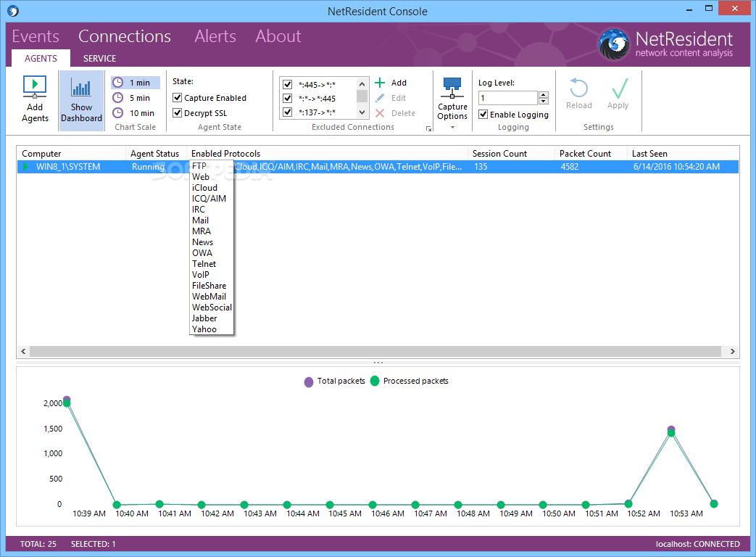The height and width of the screenshot is (557, 756).
Task: Set chart scale to 5 min
Action: (136, 98)
